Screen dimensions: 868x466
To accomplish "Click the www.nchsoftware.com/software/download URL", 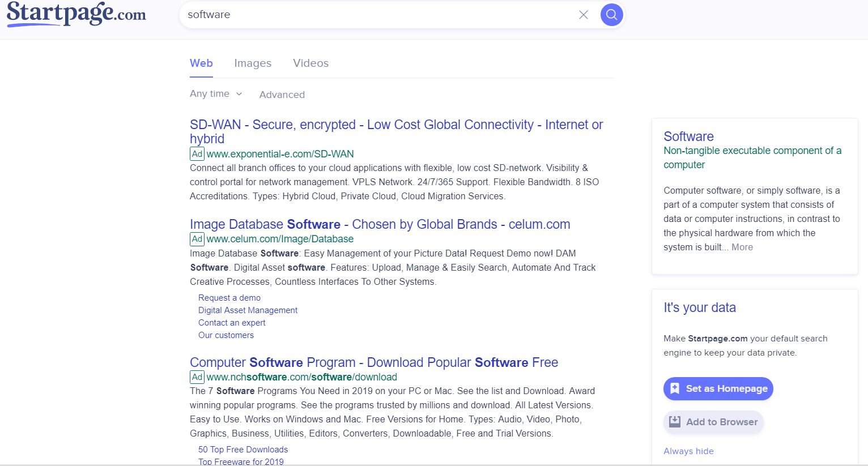I will pyautogui.click(x=301, y=377).
